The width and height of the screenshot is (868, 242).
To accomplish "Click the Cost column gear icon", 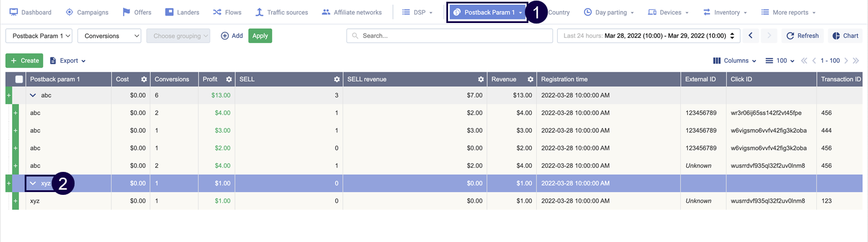I will click(144, 79).
